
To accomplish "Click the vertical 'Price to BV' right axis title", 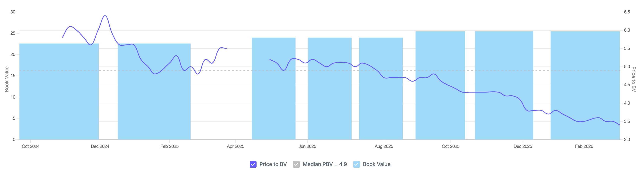I will pos(634,79).
